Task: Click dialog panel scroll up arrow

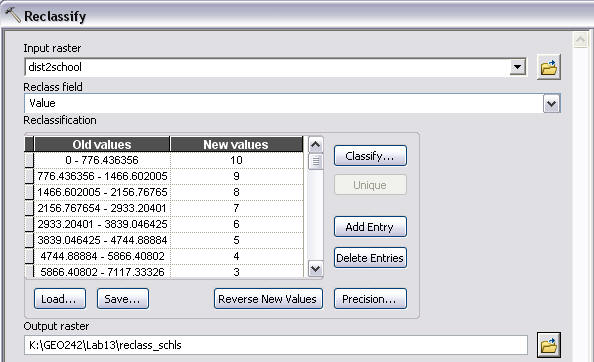Action: [x=580, y=39]
